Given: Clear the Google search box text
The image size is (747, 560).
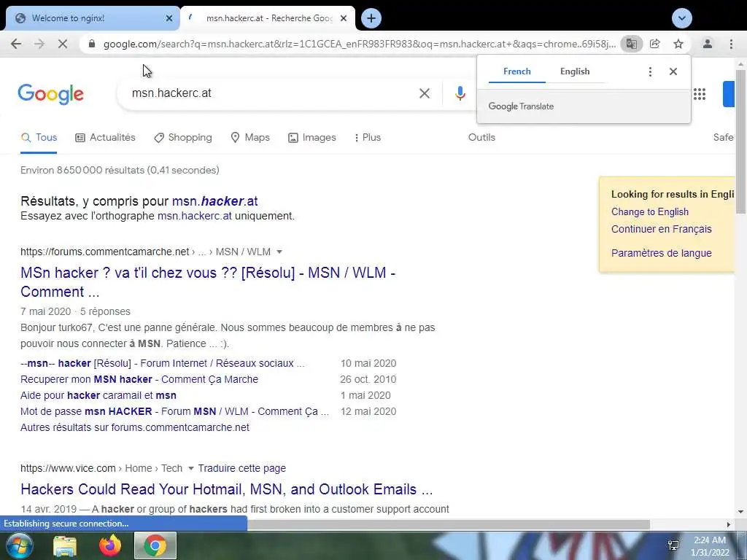Looking at the screenshot, I should point(425,93).
